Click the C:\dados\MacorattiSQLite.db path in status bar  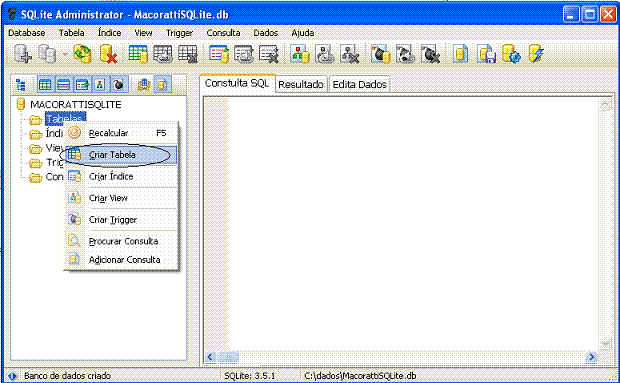click(360, 375)
